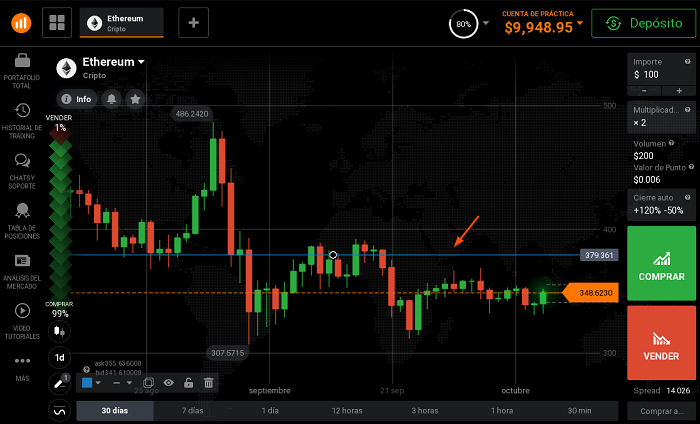Click the Volumen help question icon
700x424 pixels.
click(x=671, y=143)
